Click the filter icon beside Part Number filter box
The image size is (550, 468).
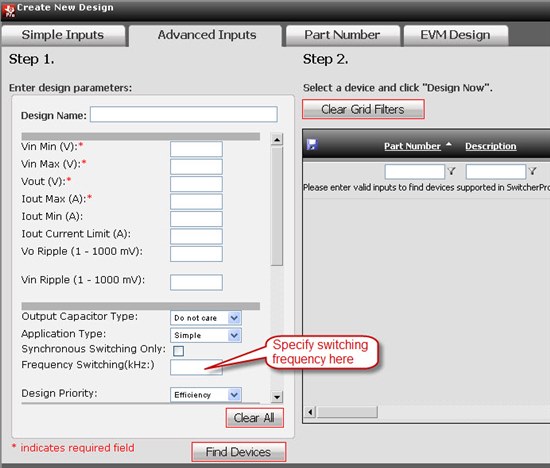coord(451,171)
